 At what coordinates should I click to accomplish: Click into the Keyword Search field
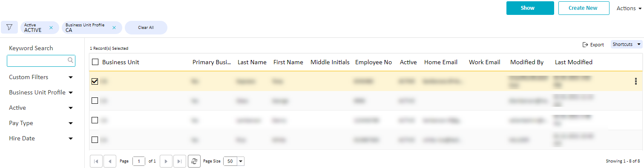(x=41, y=60)
